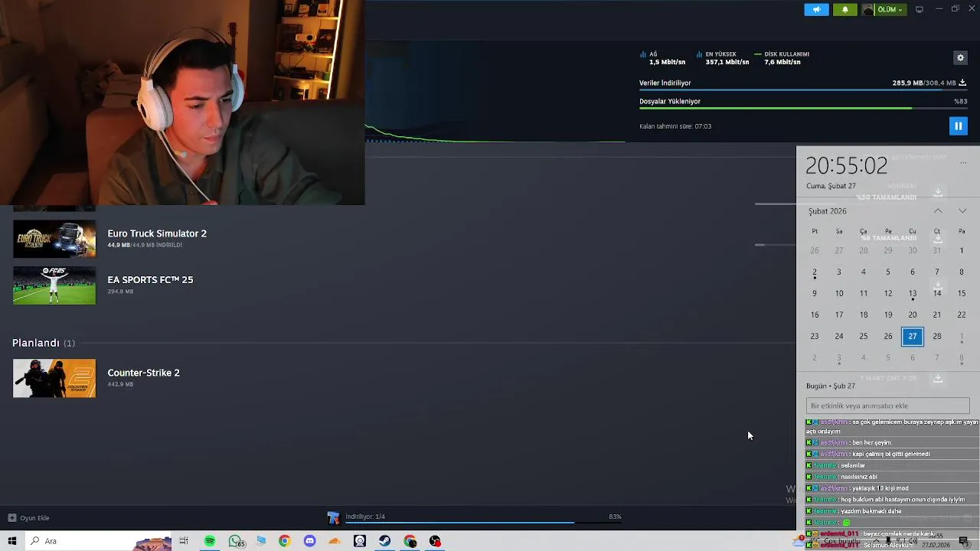The width and height of the screenshot is (980, 551).
Task: Select February 1 in calendar
Action: [x=962, y=250]
